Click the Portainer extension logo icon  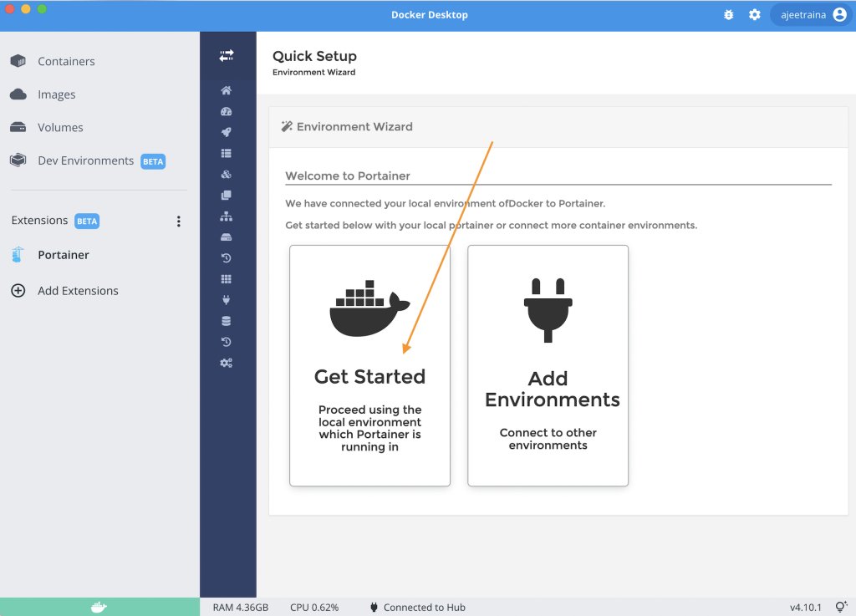[18, 255]
